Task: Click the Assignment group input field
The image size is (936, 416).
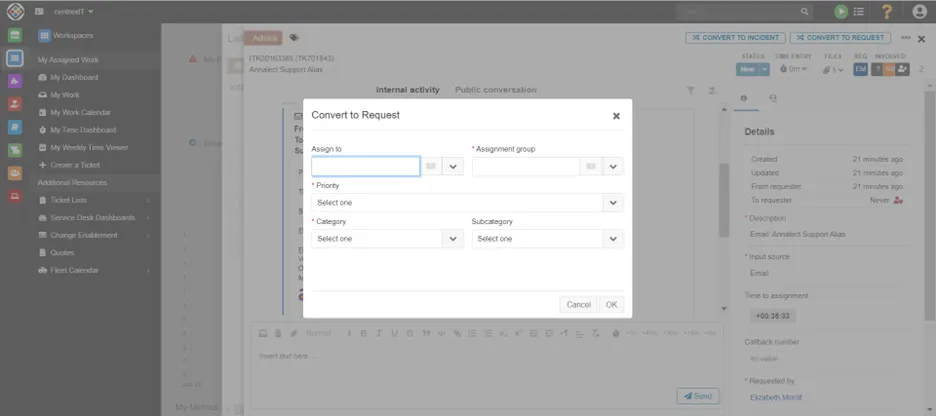Action: coord(525,167)
